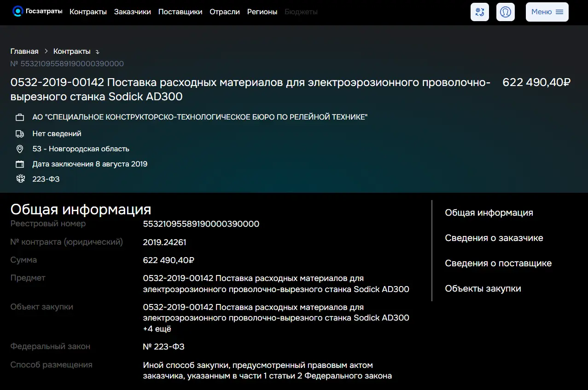
Task: Open the Меню hamburger button
Action: tap(547, 12)
